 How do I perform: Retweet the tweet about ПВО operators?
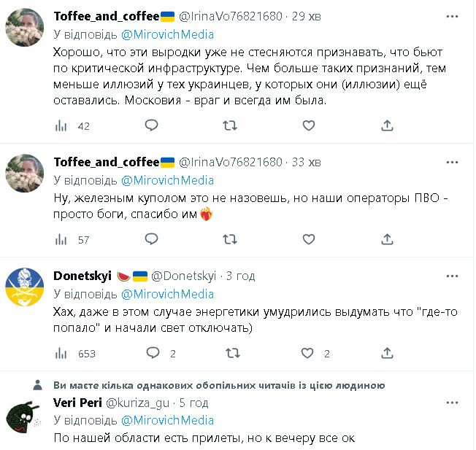click(229, 239)
